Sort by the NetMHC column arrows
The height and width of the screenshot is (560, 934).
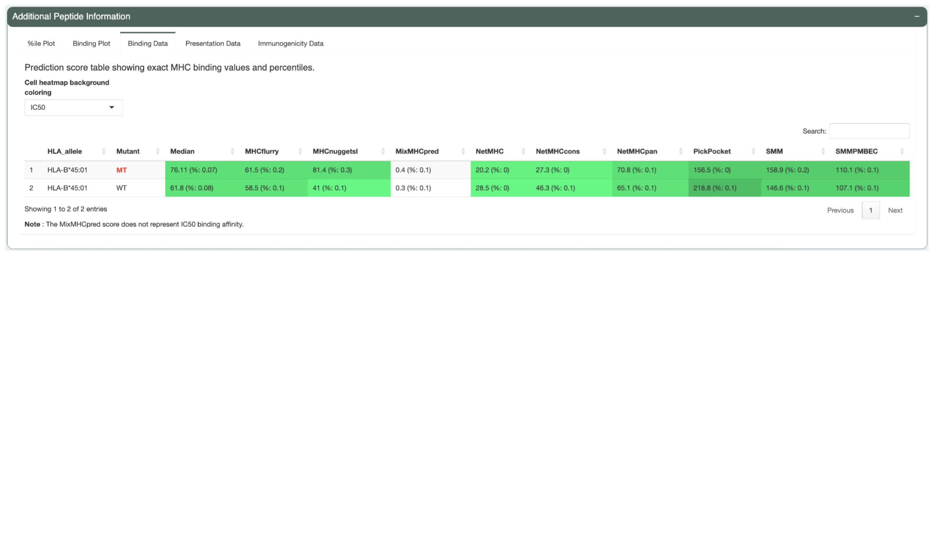(x=523, y=151)
